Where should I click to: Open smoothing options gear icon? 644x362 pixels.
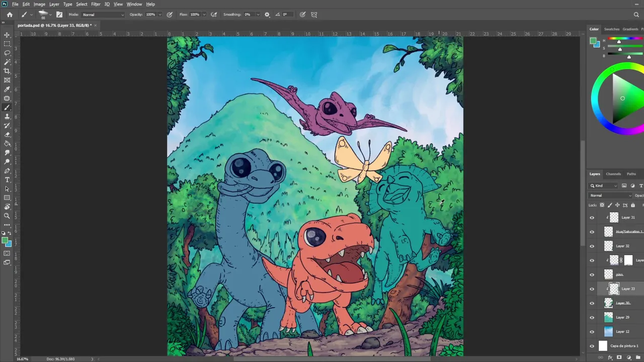point(267,15)
